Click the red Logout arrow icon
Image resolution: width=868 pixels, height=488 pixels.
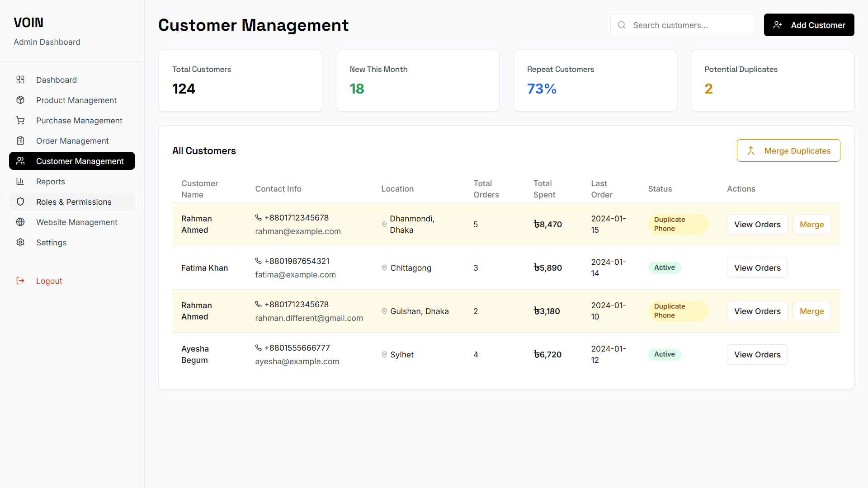tap(20, 281)
